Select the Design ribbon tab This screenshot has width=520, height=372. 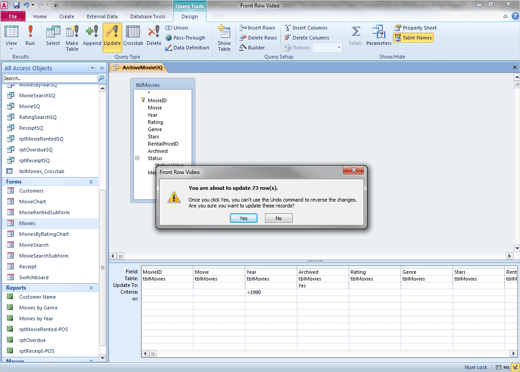click(x=190, y=16)
